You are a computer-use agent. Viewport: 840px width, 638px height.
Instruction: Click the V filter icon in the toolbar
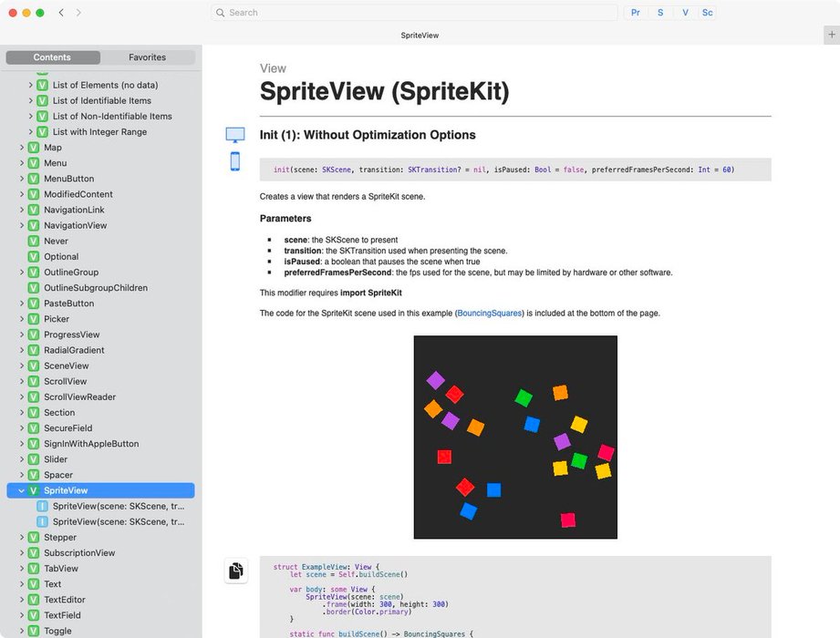[x=683, y=12]
